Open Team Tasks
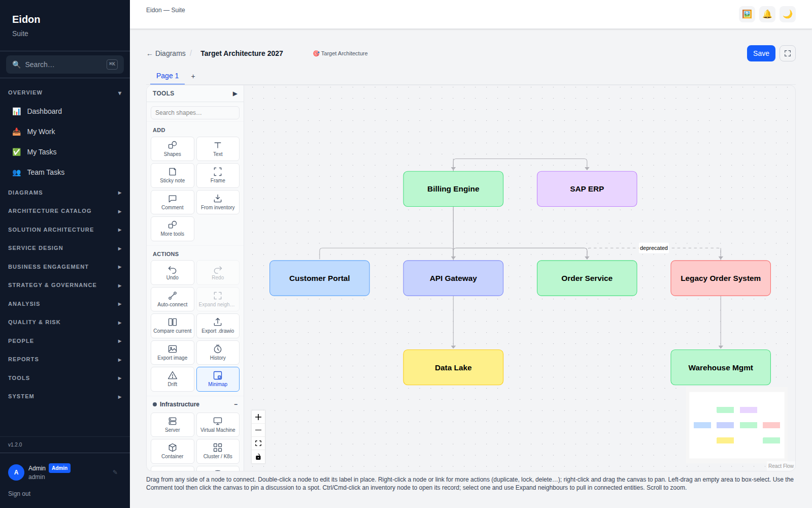Screen dimensions: 812x508 point(65,172)
